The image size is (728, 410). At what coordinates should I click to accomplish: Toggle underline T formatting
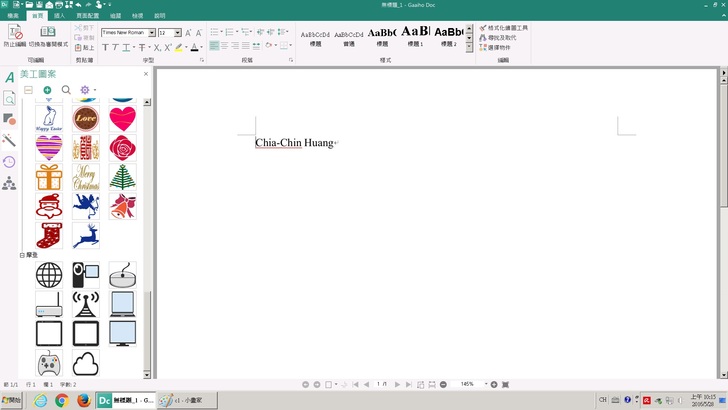(x=126, y=47)
